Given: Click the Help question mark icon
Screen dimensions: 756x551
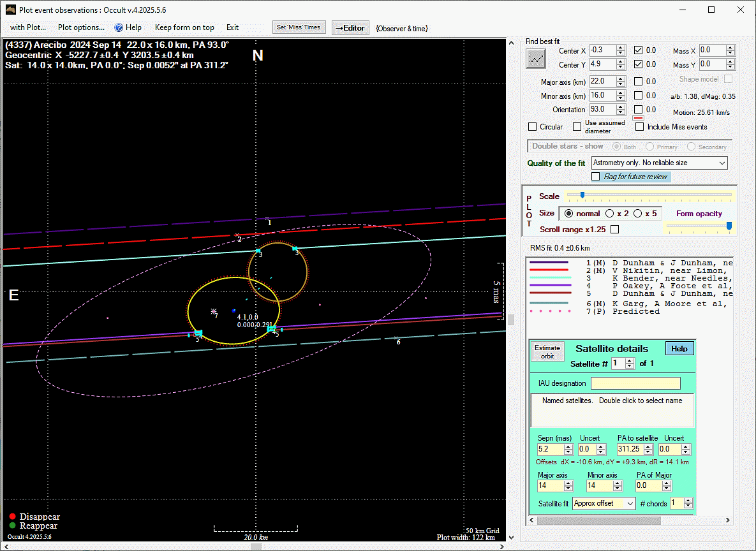Looking at the screenshot, I should coord(119,27).
